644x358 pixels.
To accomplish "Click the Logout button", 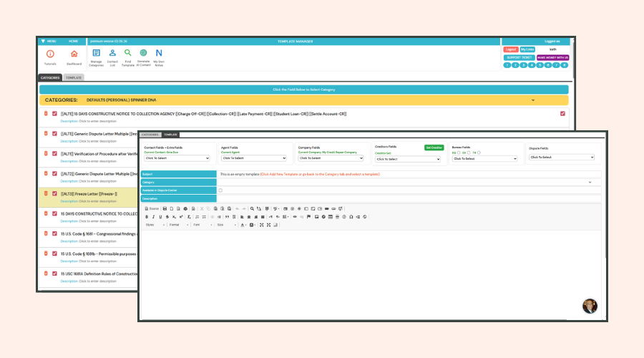I will pyautogui.click(x=510, y=49).
